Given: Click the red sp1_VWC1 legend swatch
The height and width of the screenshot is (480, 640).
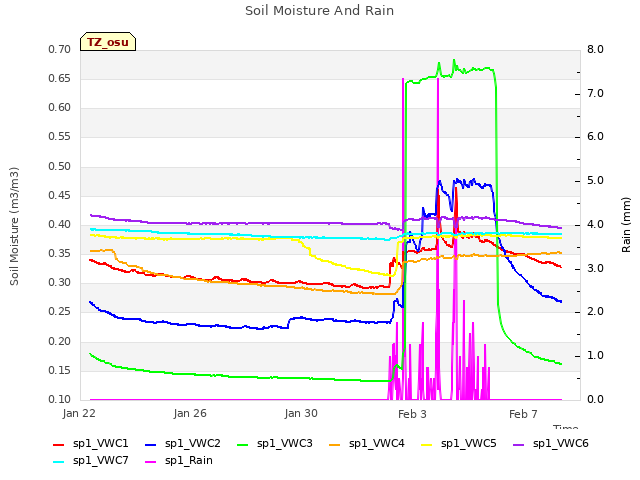Looking at the screenshot, I should click(59, 445).
